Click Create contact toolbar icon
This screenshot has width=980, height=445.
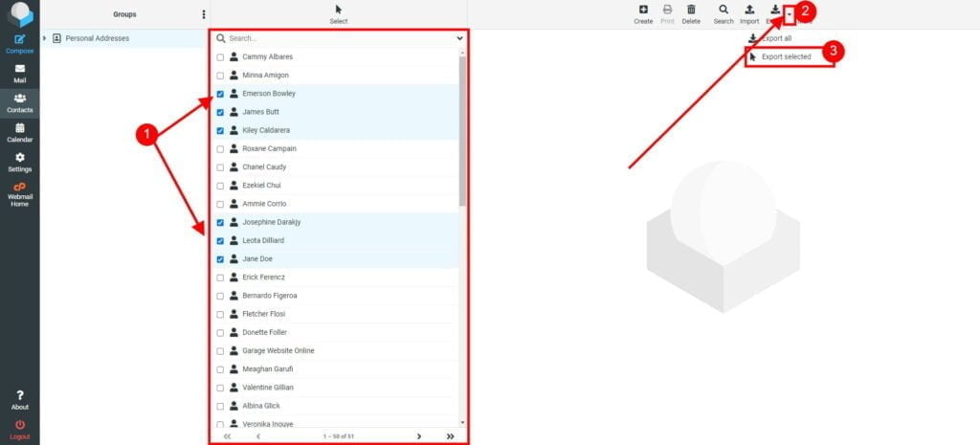point(643,10)
